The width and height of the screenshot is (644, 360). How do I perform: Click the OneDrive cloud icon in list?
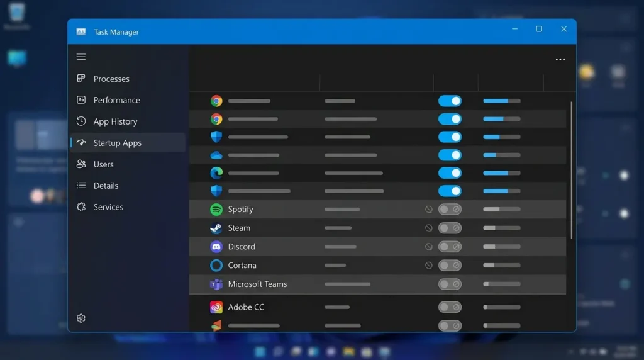[x=216, y=155]
